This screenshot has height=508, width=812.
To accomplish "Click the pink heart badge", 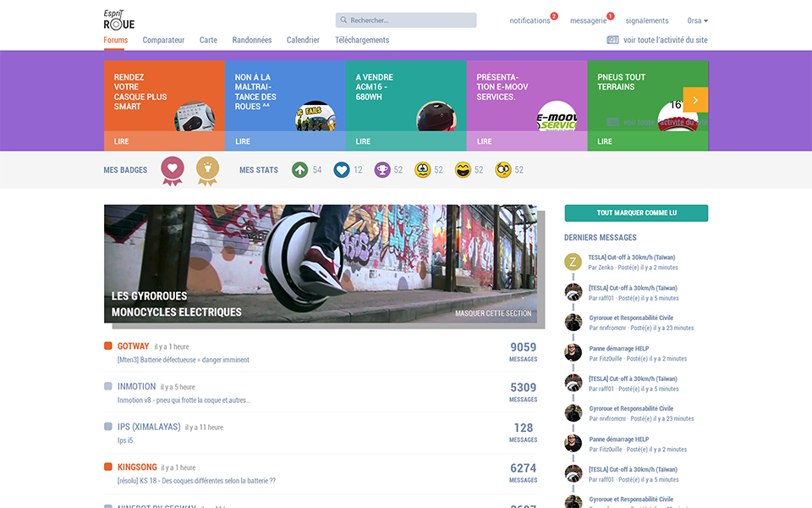I will click(x=173, y=170).
